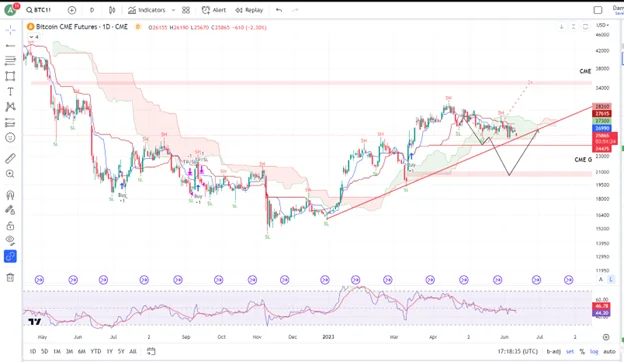624x362 pixels.
Task: Add a symbol with the compare plus icon
Action: [72, 10]
